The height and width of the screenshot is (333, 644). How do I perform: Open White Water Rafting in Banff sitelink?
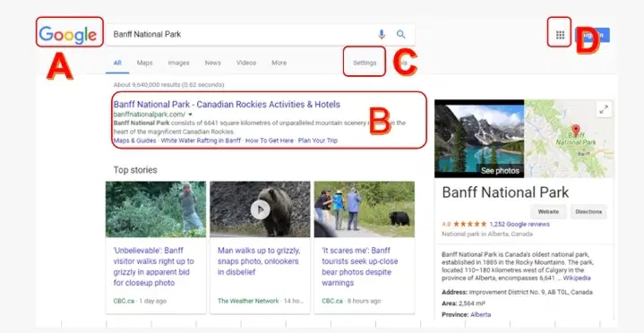point(201,141)
